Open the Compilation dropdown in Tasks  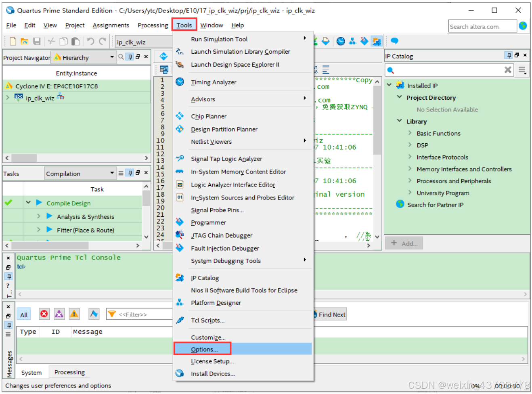point(80,174)
